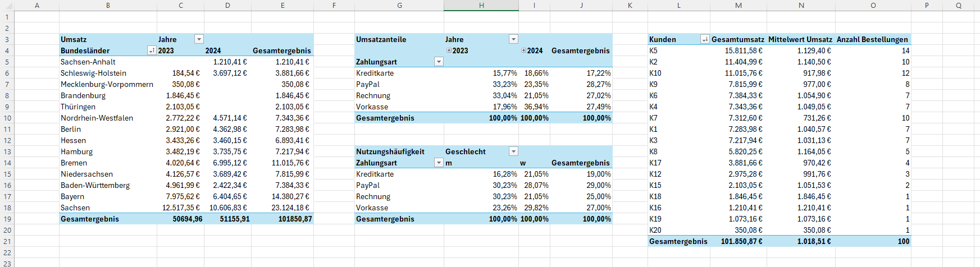Select column H header

point(481,6)
